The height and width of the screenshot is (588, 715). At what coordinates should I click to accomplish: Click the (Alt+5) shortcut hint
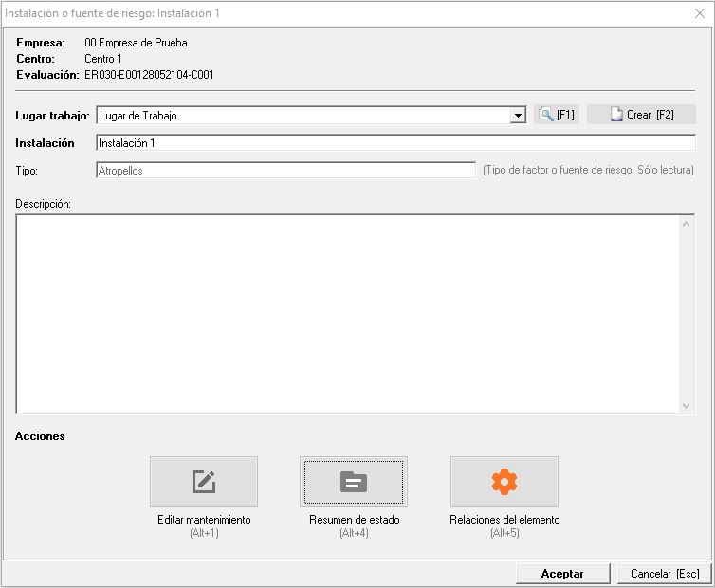[504, 532]
